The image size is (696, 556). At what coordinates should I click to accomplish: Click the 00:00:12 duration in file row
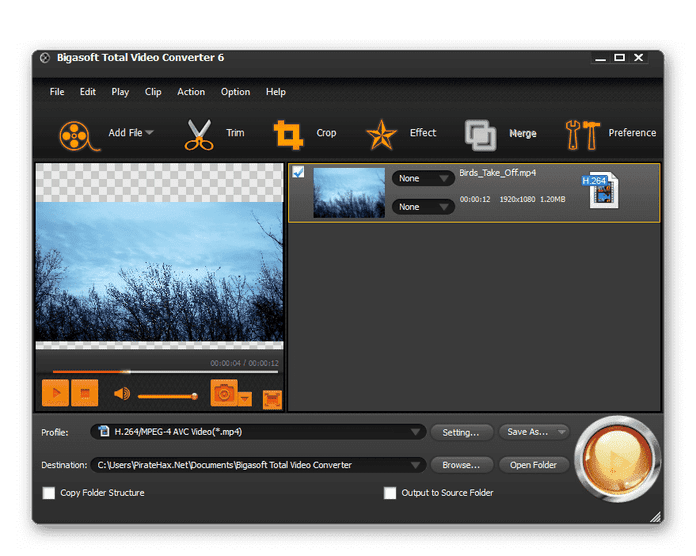tap(475, 199)
